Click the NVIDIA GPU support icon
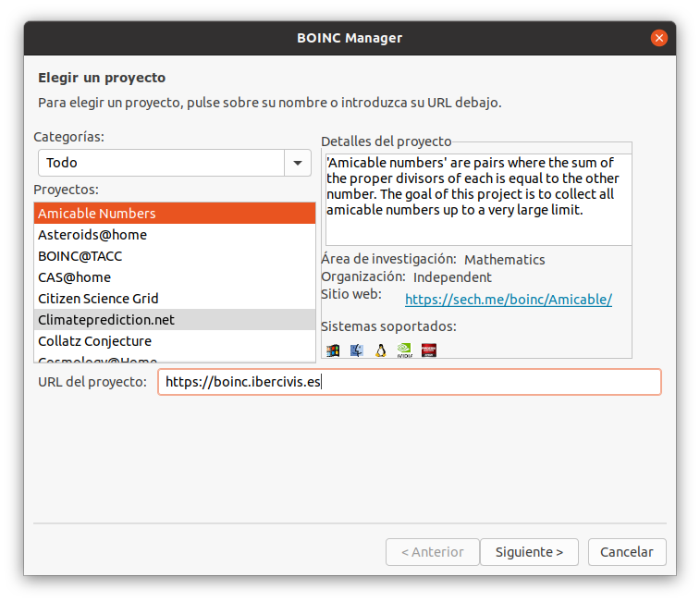Viewport: 700px width, 602px height. 405,350
